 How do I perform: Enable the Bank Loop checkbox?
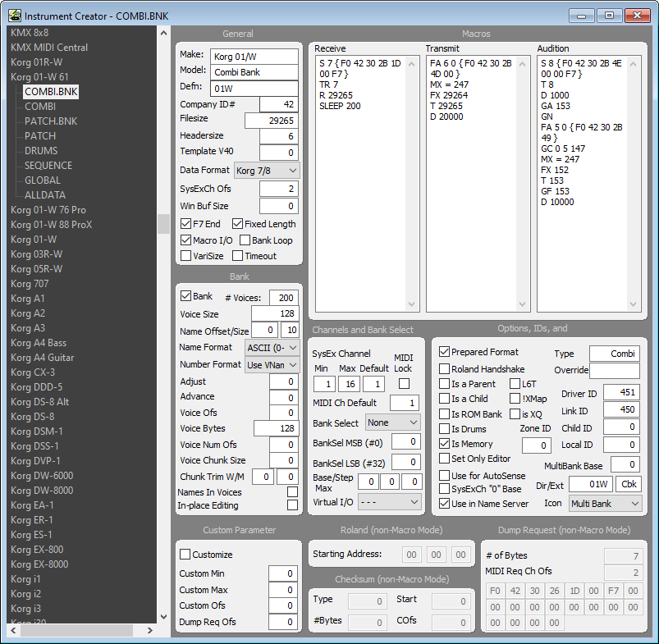245,240
